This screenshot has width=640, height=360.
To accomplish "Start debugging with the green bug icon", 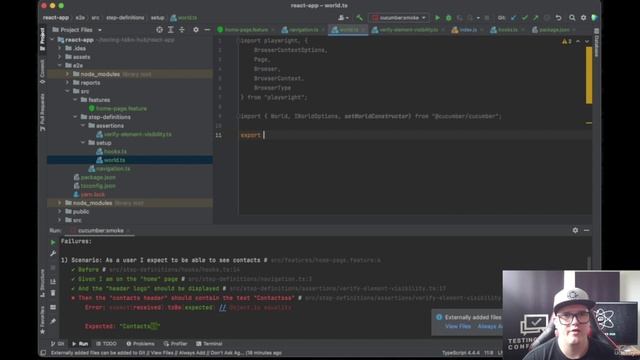I will [449, 18].
